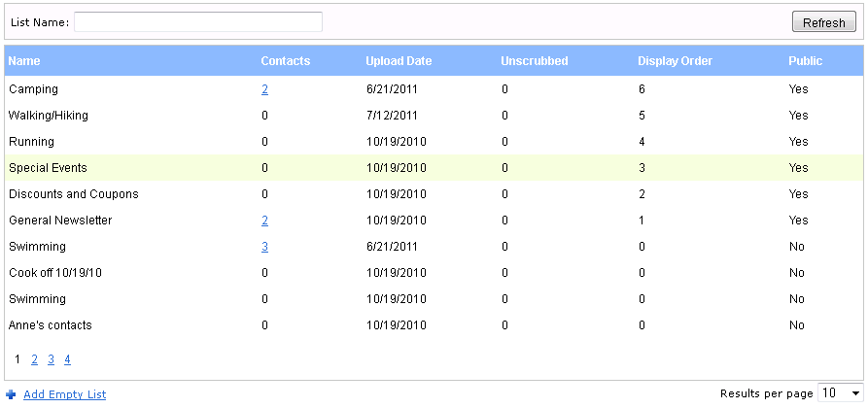Sort by the Display Order column header
868x408 pixels.
click(676, 61)
